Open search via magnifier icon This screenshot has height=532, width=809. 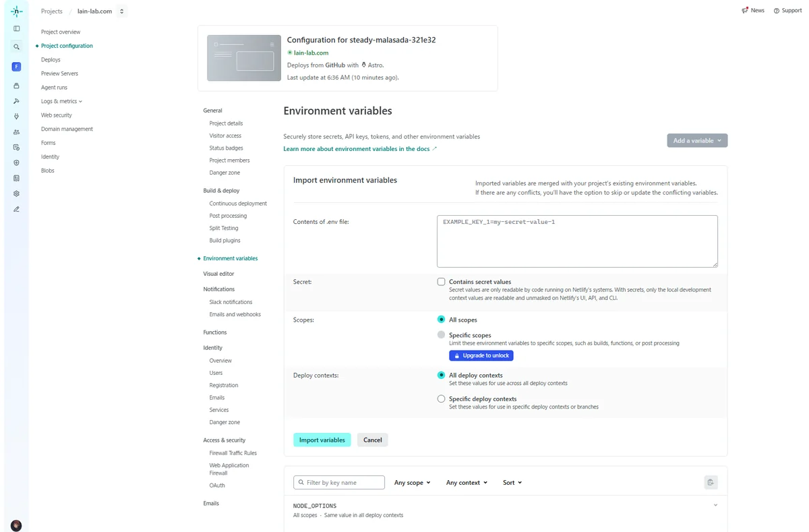[16, 47]
